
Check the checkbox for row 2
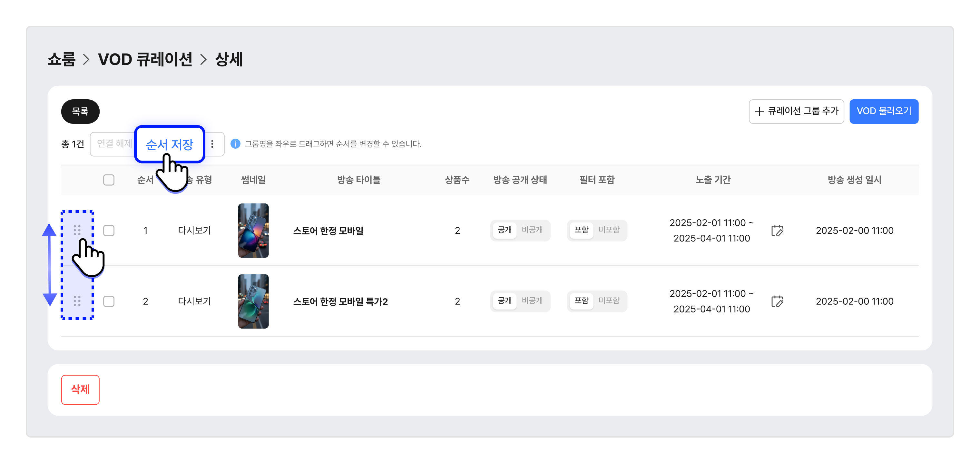pos(109,301)
